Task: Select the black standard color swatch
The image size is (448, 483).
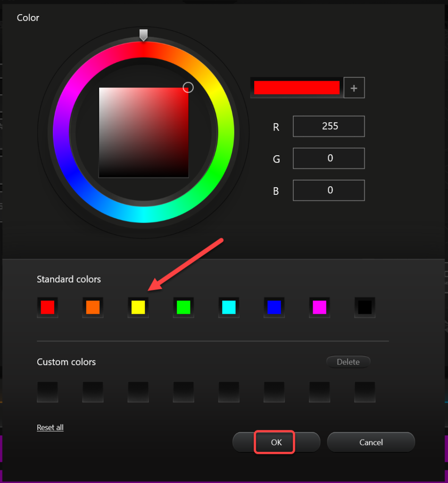Action: point(365,307)
